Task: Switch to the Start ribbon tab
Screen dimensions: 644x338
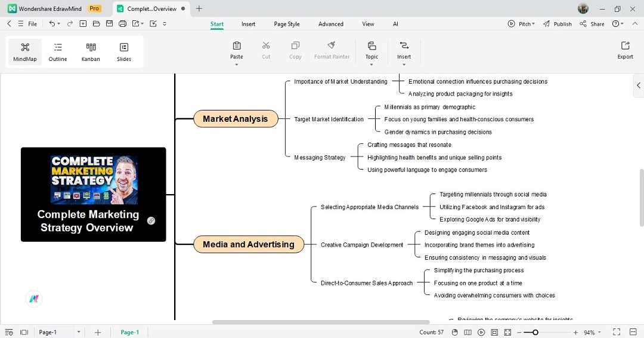Action: click(217, 24)
